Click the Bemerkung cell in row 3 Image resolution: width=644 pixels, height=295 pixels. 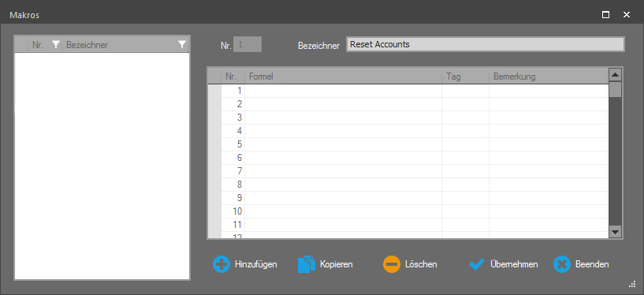549,118
